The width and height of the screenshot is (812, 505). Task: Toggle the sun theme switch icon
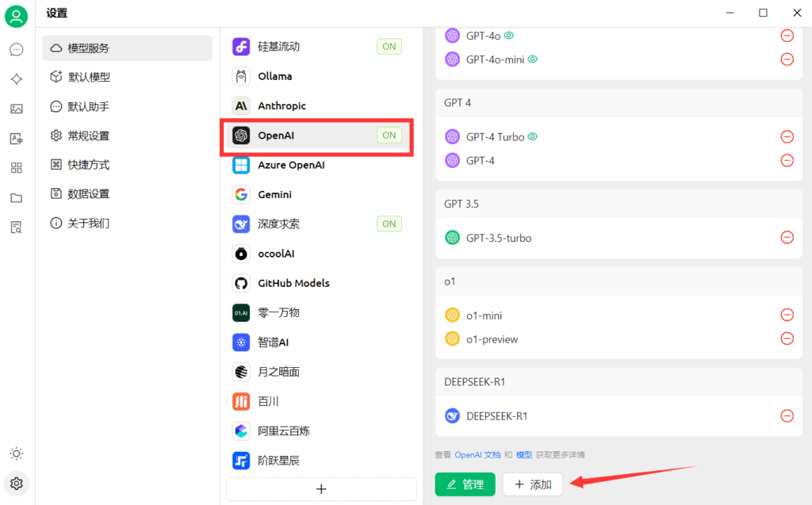(x=17, y=453)
